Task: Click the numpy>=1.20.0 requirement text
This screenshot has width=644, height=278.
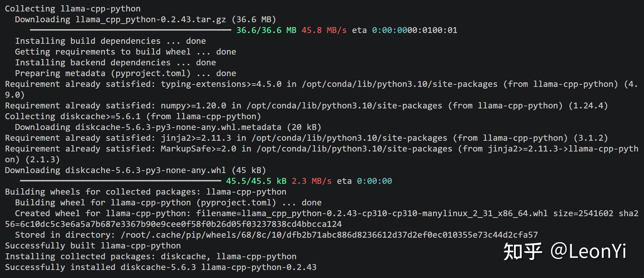Action: point(193,106)
